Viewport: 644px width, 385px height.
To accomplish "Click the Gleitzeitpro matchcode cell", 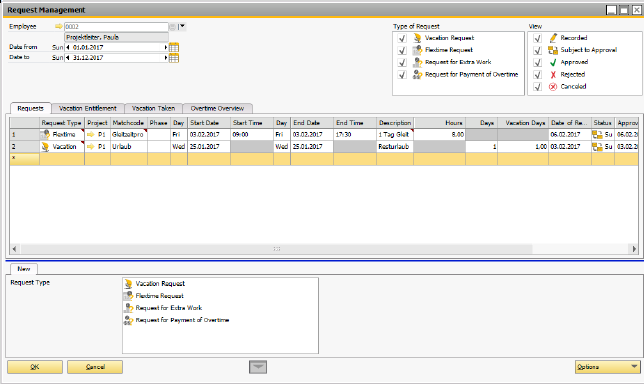I will click(x=129, y=135).
